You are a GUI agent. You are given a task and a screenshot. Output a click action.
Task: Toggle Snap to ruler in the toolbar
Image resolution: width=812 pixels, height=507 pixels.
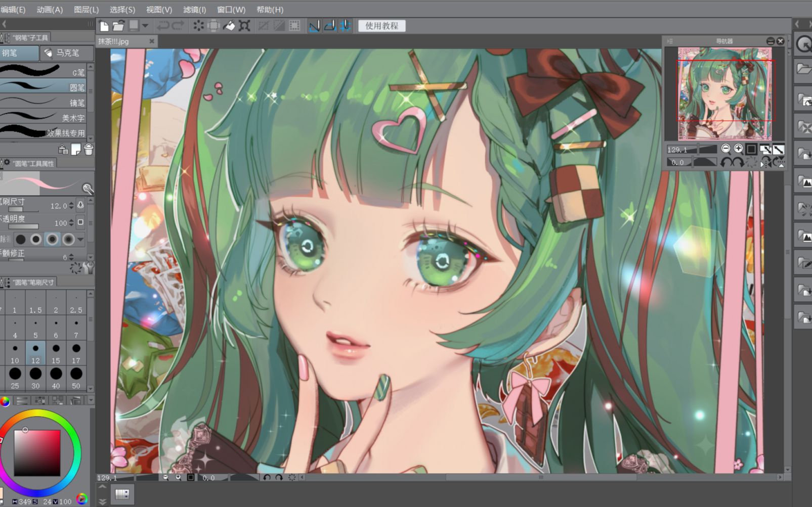pos(314,26)
